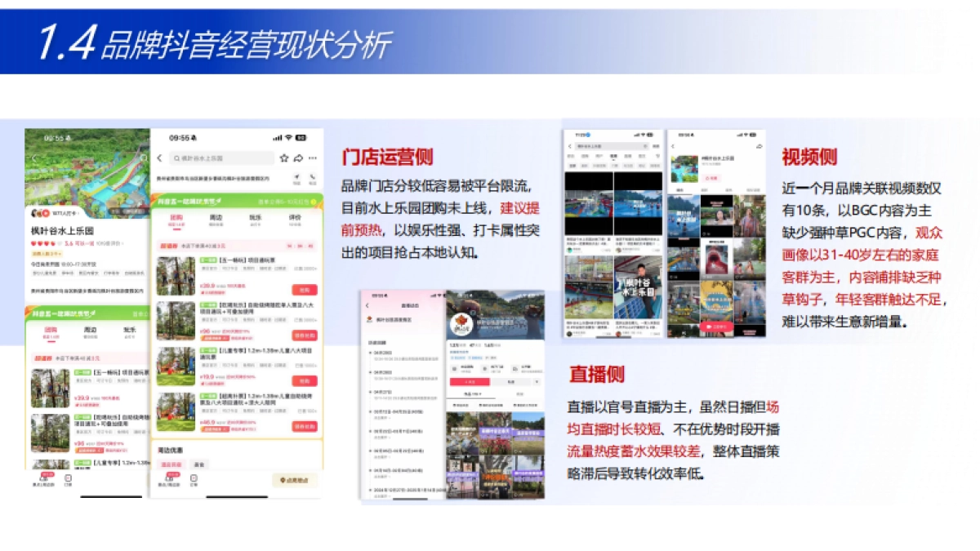Tap the share icon on the brand profile page

pyautogui.click(x=757, y=146)
